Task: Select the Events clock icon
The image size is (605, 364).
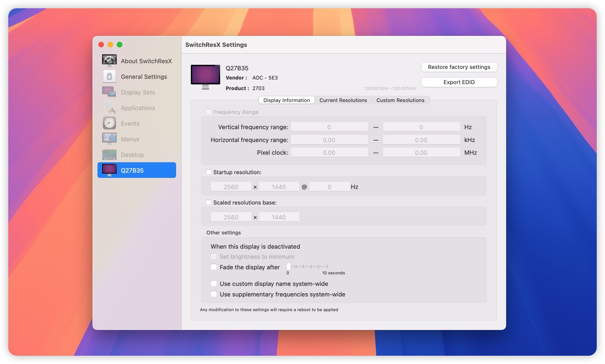Action: pyautogui.click(x=109, y=124)
